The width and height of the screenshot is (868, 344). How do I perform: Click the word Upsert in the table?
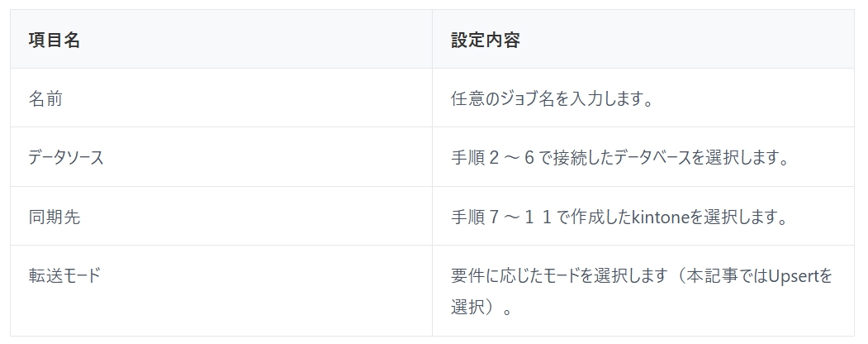792,275
